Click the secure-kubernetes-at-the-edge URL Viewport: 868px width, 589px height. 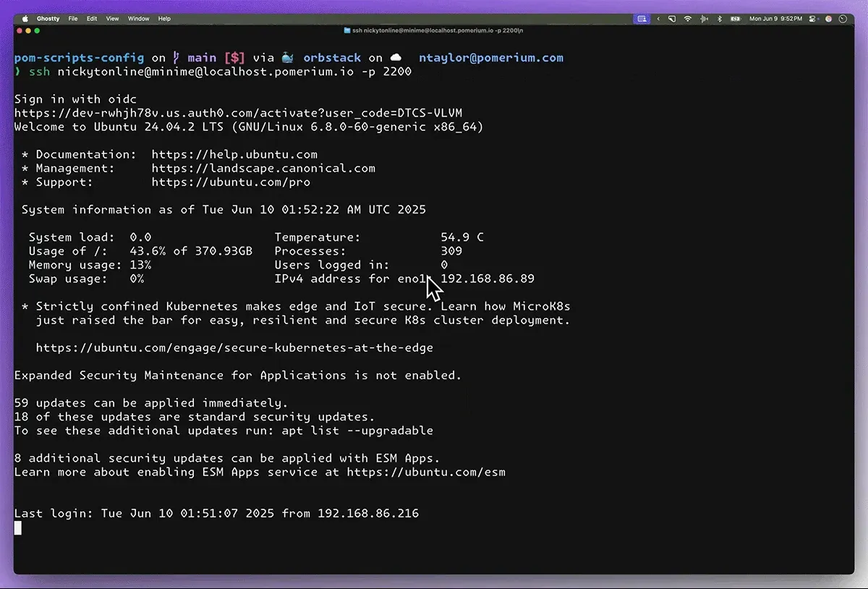point(234,347)
